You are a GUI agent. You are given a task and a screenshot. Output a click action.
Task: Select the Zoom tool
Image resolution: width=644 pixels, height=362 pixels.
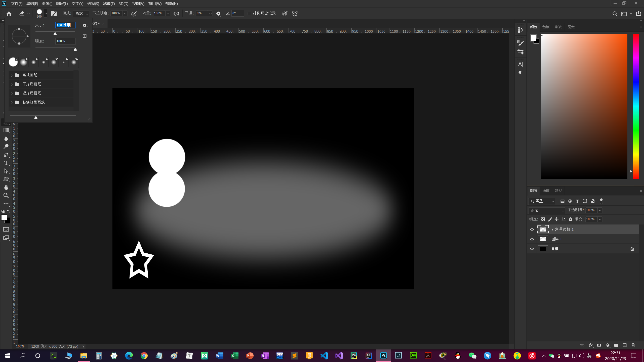(6, 195)
